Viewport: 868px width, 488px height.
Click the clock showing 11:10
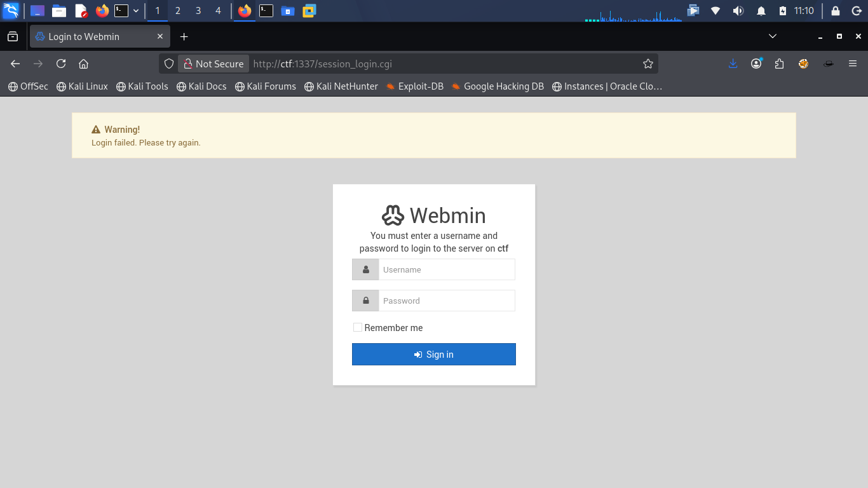click(804, 11)
